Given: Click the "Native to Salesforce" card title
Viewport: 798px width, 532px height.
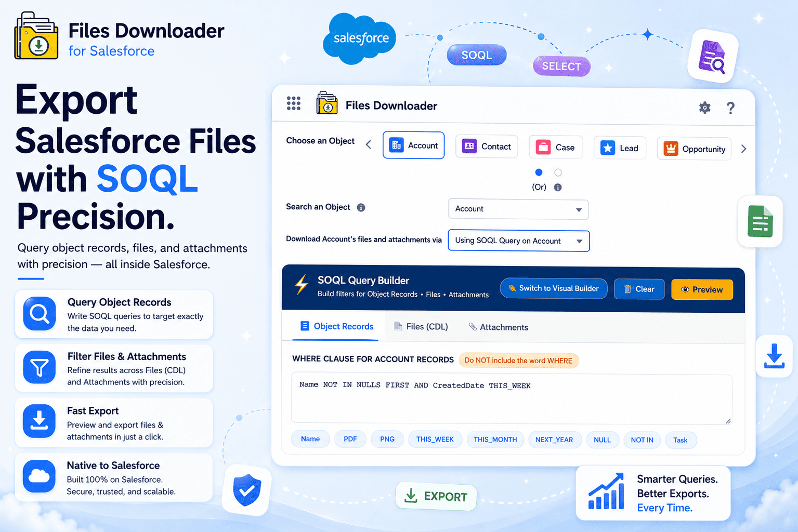Looking at the screenshot, I should (x=113, y=465).
